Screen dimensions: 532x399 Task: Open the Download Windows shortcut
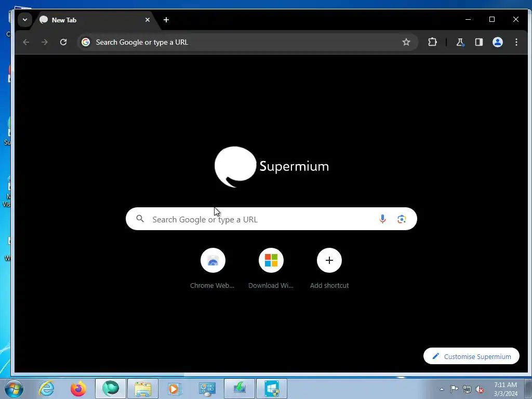pos(271,269)
